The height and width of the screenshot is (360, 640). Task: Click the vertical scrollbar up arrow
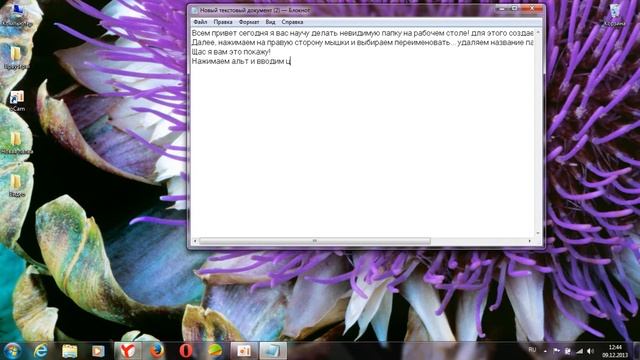538,32
